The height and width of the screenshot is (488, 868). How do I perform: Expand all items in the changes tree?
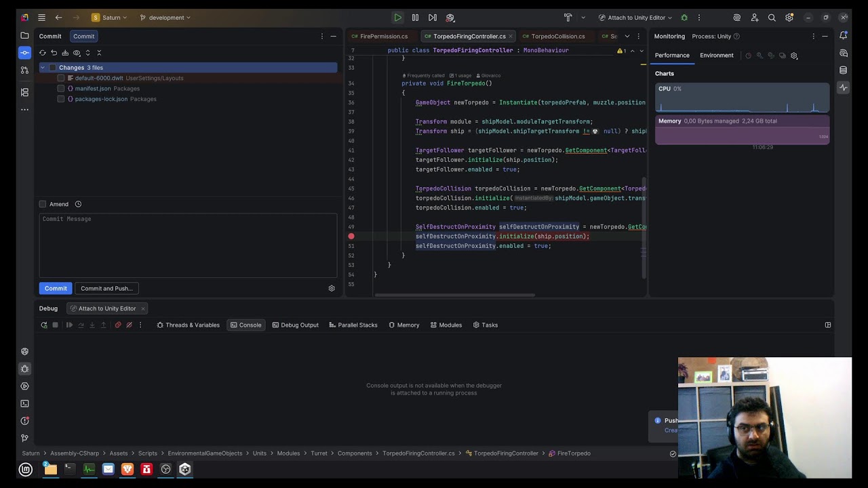(87, 53)
